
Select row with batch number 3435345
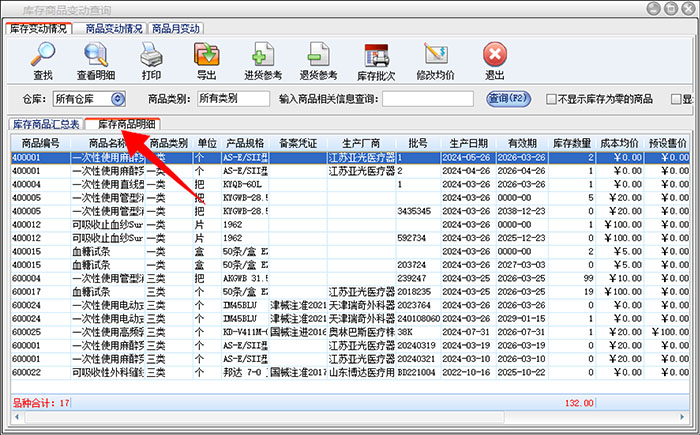413,211
